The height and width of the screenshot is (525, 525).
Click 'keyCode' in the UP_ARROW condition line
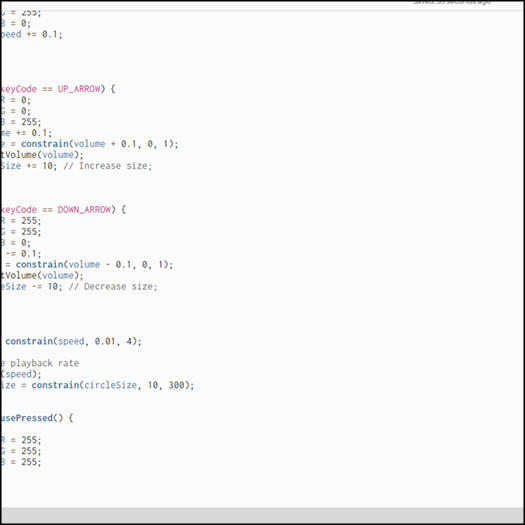pyautogui.click(x=19, y=89)
